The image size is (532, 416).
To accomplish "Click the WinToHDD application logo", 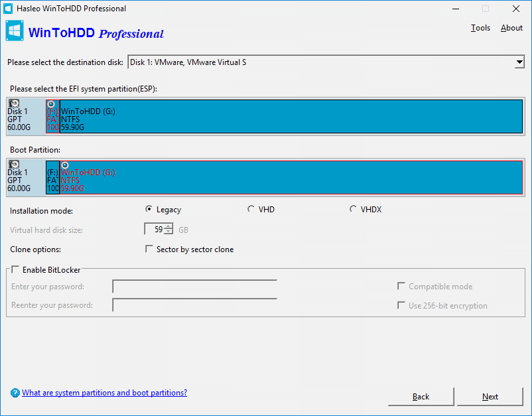I will point(14,31).
